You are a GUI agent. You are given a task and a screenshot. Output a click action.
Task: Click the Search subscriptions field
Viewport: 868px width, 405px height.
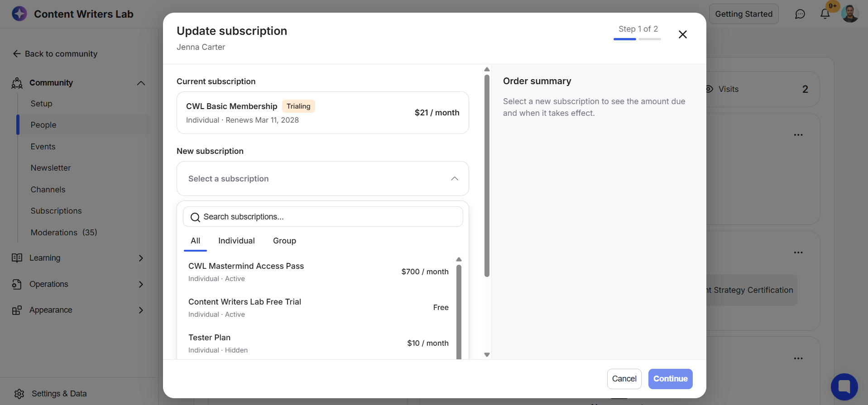pyautogui.click(x=323, y=217)
